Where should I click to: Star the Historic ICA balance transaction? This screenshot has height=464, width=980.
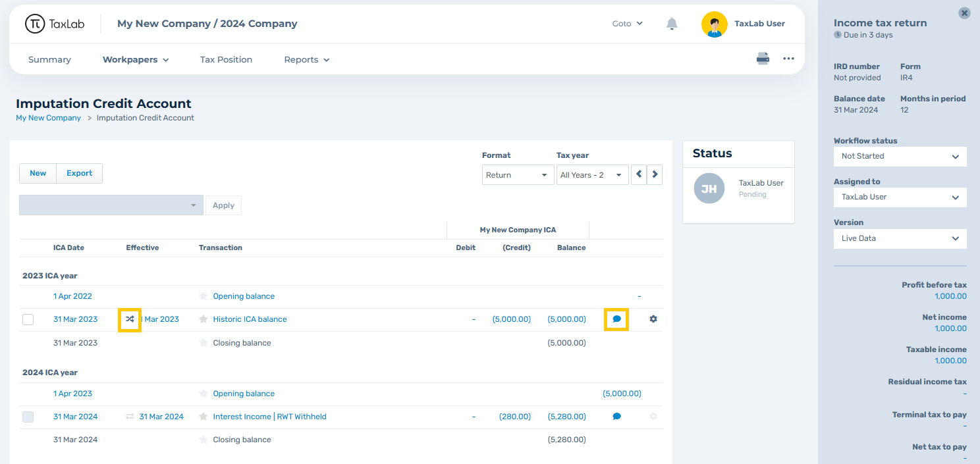[204, 319]
